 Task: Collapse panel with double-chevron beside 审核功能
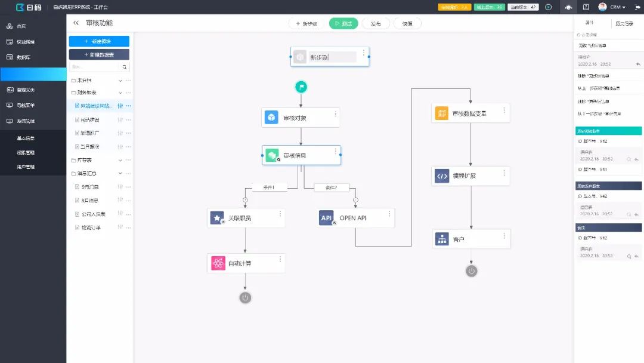76,23
